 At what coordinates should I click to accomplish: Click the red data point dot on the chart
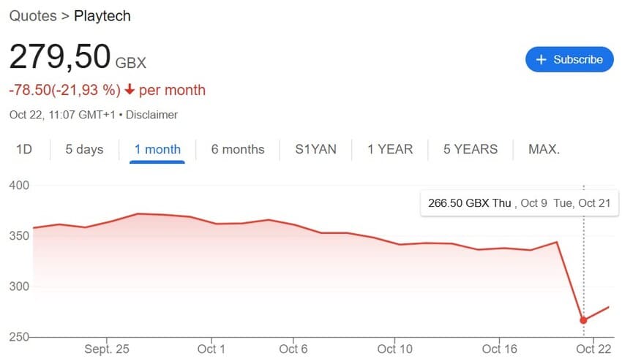[x=583, y=320]
